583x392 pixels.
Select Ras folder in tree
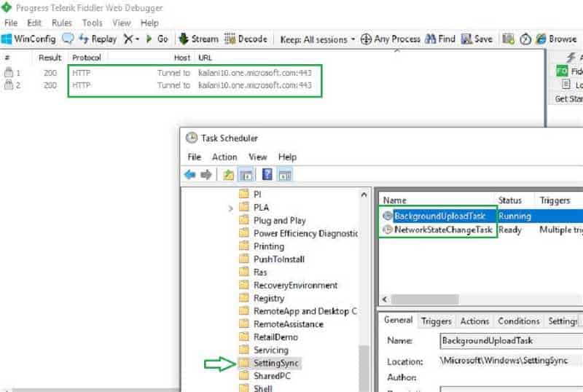click(x=253, y=273)
